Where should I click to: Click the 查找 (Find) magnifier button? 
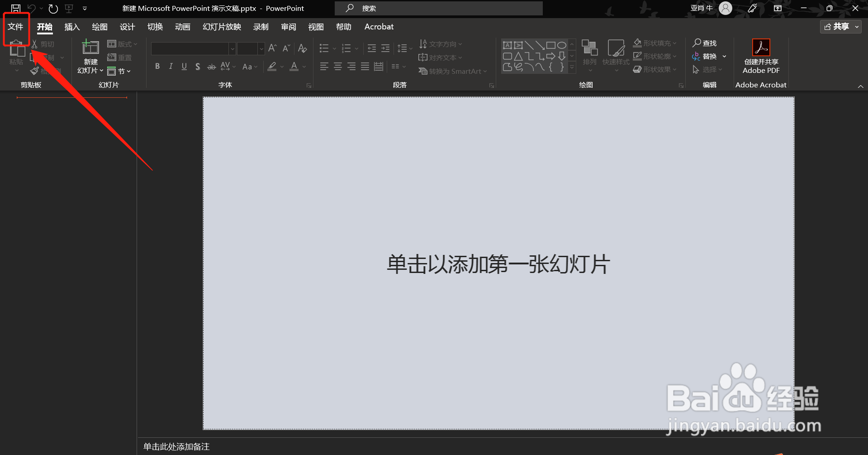[x=705, y=43]
